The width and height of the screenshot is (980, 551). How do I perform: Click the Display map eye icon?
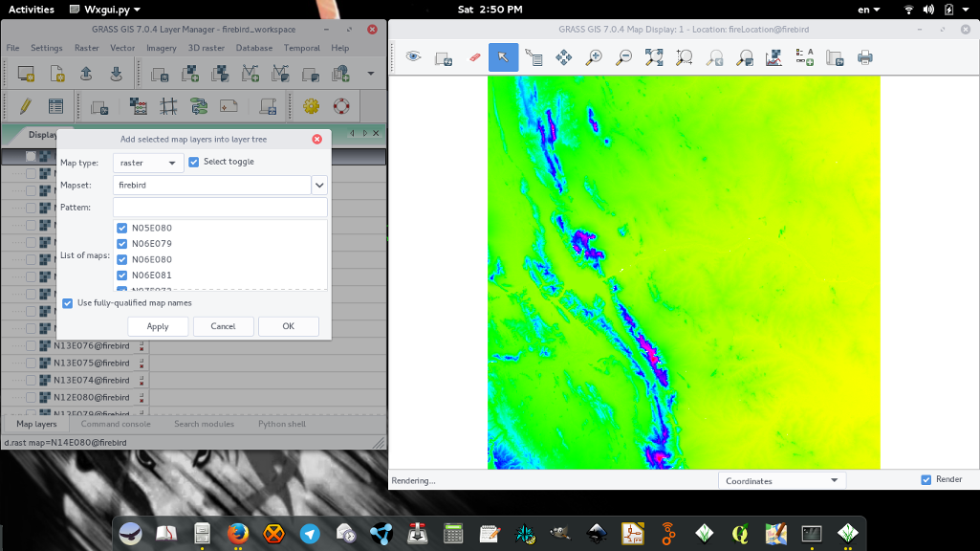pyautogui.click(x=413, y=57)
